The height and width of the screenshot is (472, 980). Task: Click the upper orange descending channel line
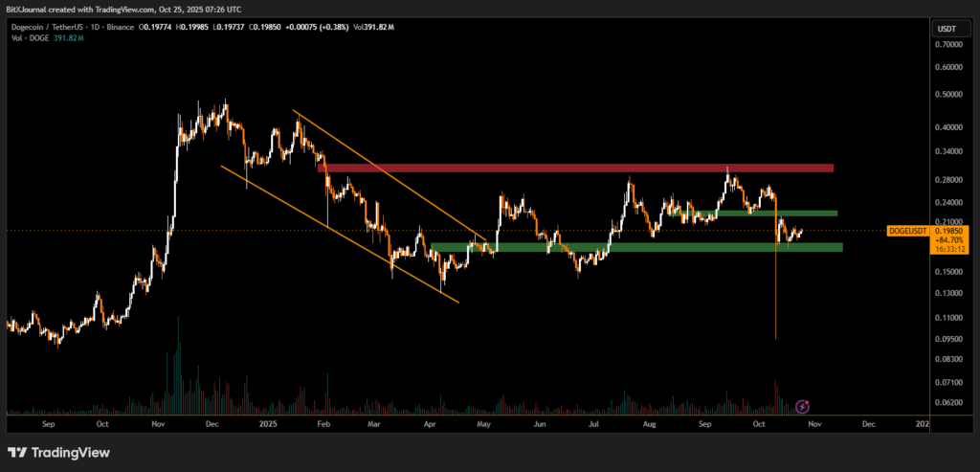pos(383,170)
